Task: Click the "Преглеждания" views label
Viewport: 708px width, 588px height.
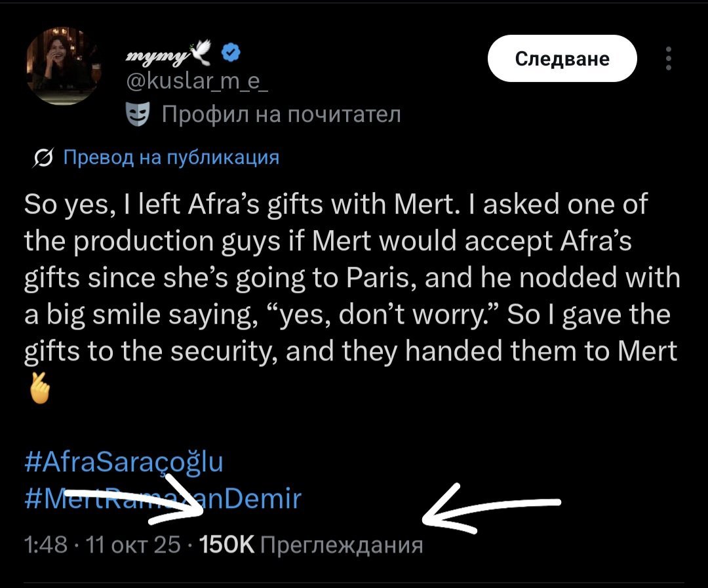Action: (342, 545)
